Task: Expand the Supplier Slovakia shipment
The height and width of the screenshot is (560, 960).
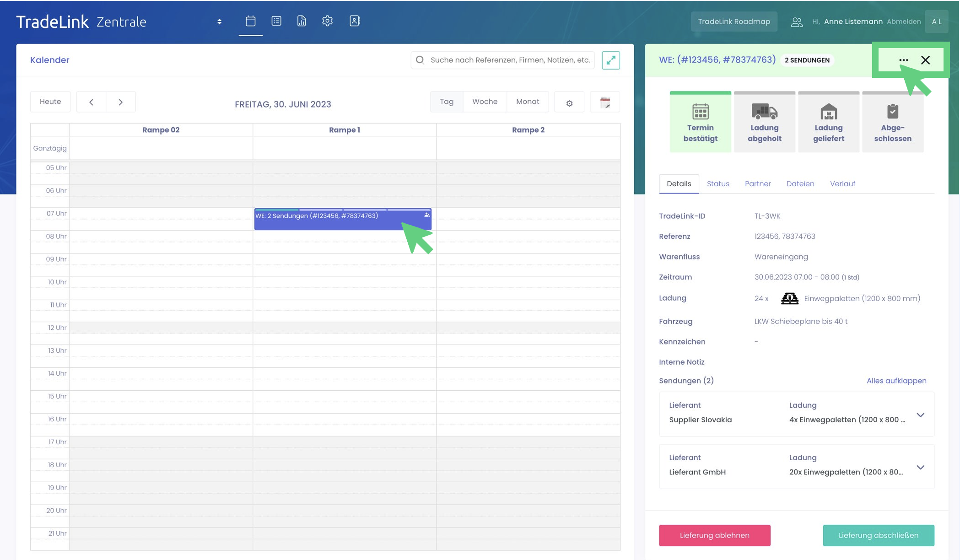Action: [x=920, y=415]
